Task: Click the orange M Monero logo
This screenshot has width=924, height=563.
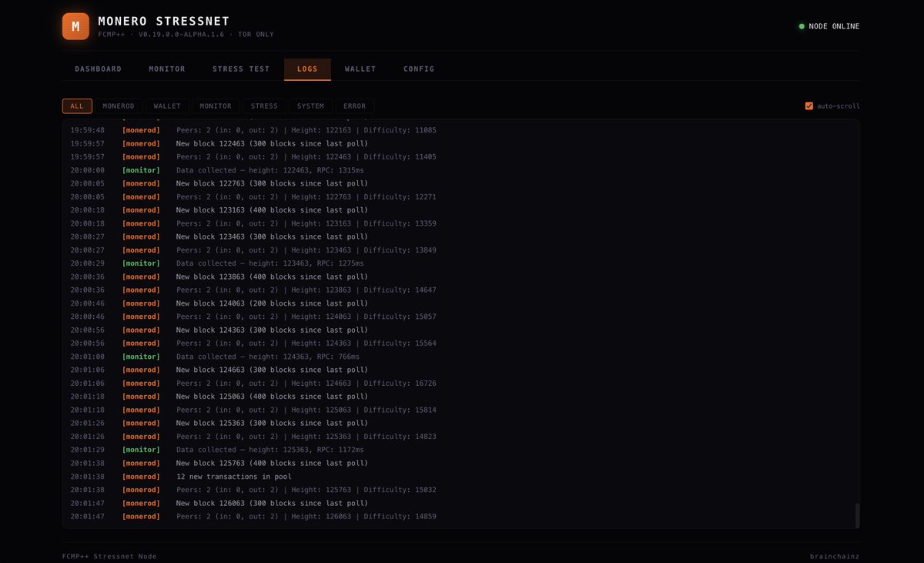Action: click(x=75, y=26)
